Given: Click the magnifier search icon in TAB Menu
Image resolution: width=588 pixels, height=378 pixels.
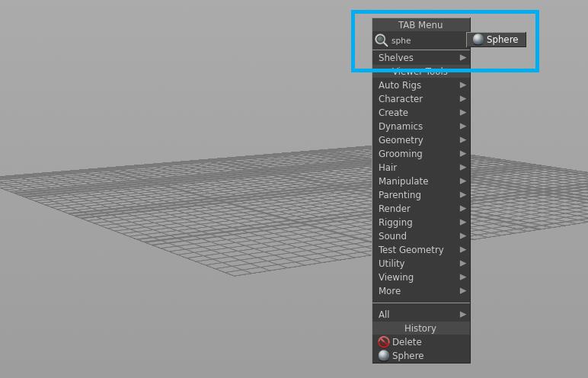Looking at the screenshot, I should [x=382, y=40].
